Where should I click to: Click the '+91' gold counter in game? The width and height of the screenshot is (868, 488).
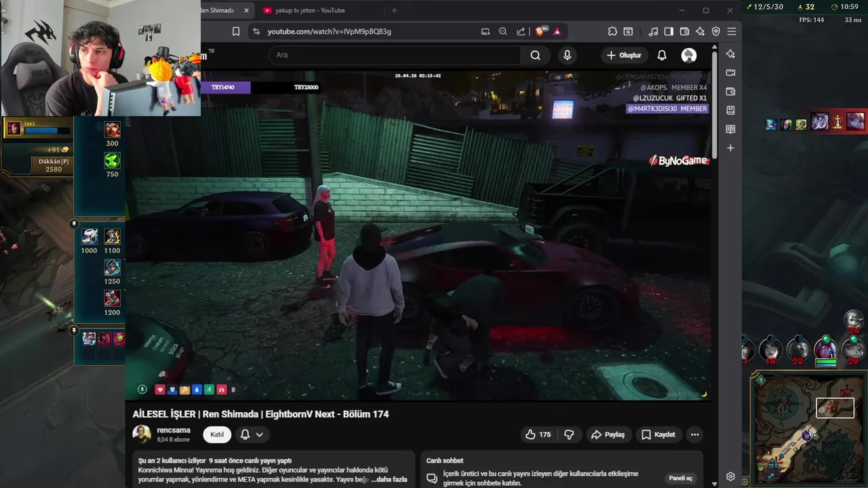click(x=58, y=150)
